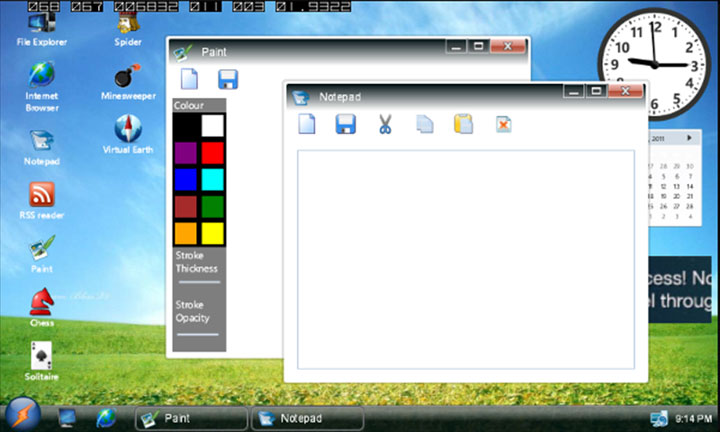
Task: Select blue colour swatch
Action: pos(186,180)
